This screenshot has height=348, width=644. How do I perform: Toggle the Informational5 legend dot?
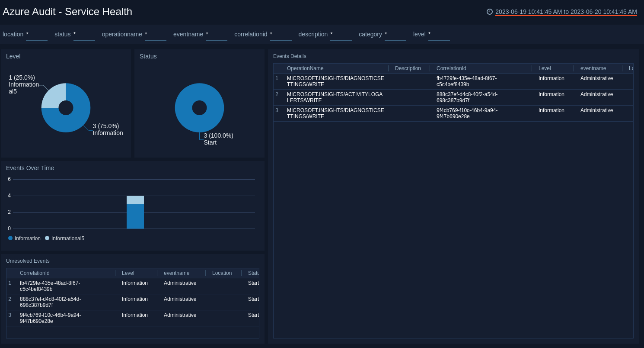47,238
